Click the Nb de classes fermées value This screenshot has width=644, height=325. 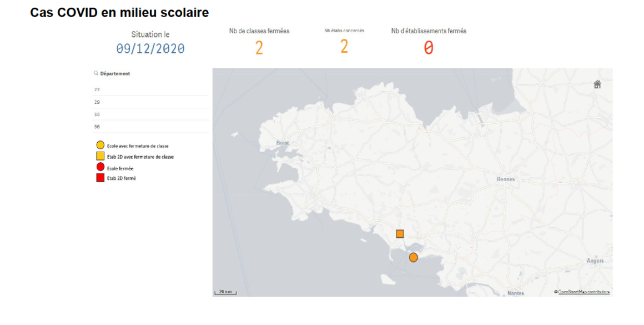[259, 48]
